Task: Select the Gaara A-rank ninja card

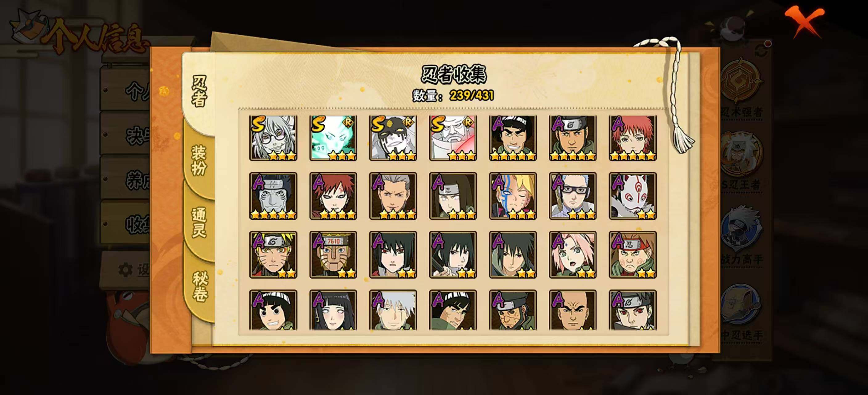Action: (333, 196)
